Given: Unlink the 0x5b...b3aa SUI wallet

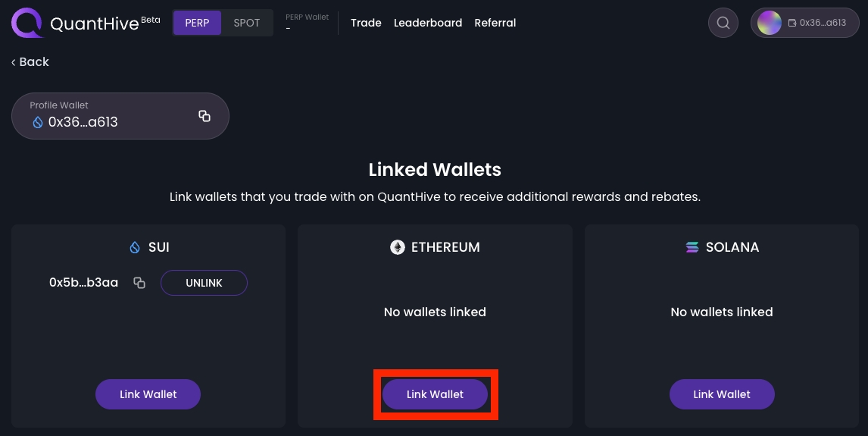Looking at the screenshot, I should click(204, 283).
